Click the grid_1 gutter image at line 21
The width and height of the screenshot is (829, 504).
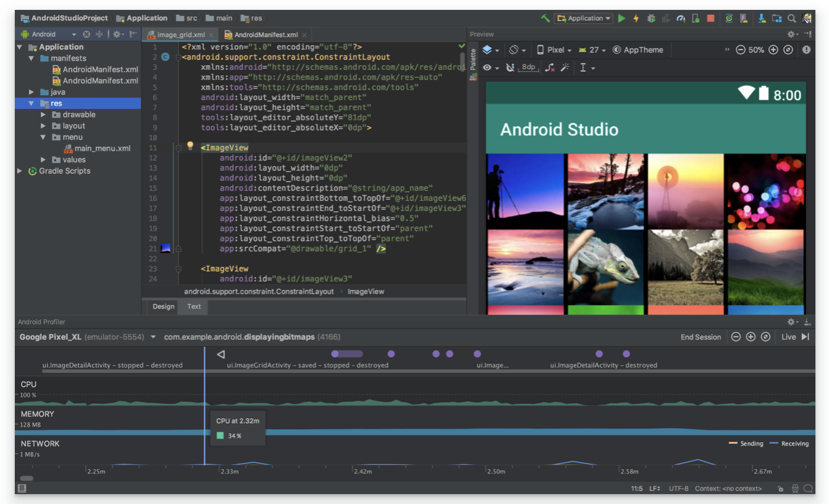166,248
